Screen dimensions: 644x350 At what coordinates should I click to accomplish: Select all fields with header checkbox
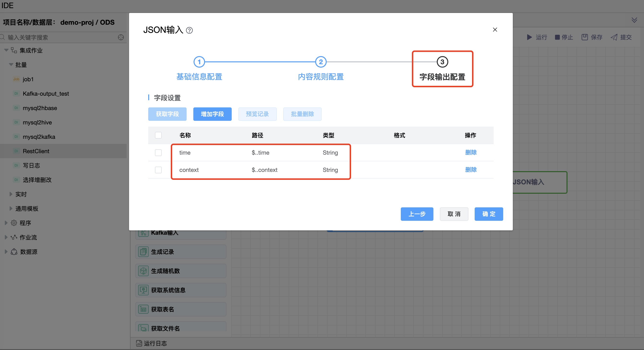(158, 135)
